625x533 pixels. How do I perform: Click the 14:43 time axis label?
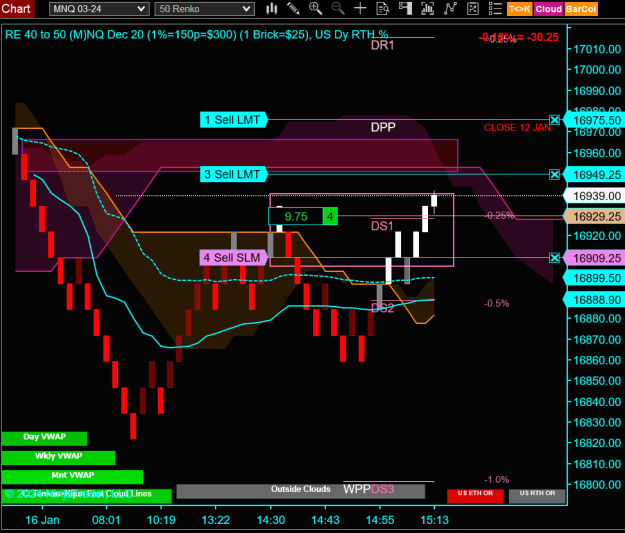(x=325, y=520)
